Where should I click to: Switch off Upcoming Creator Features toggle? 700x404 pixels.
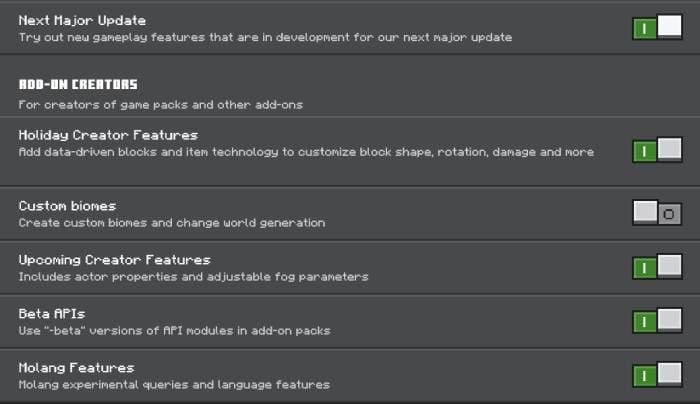(x=657, y=267)
